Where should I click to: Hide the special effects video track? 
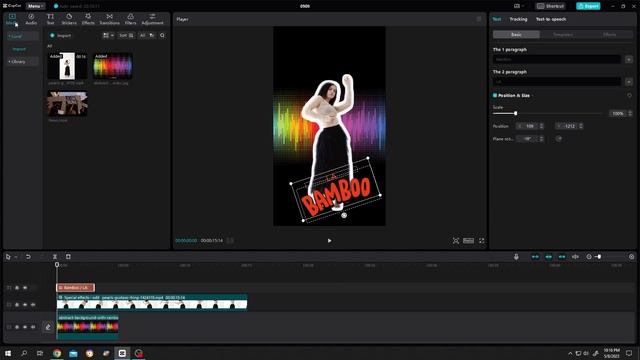click(x=25, y=304)
